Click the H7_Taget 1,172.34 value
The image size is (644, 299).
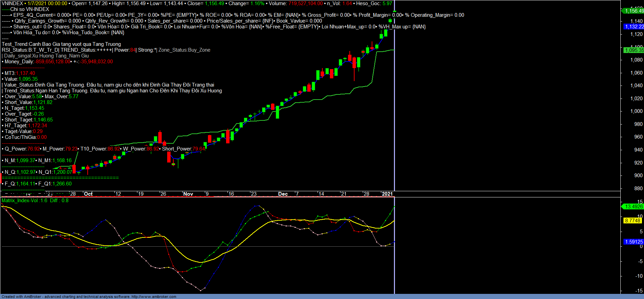point(37,126)
